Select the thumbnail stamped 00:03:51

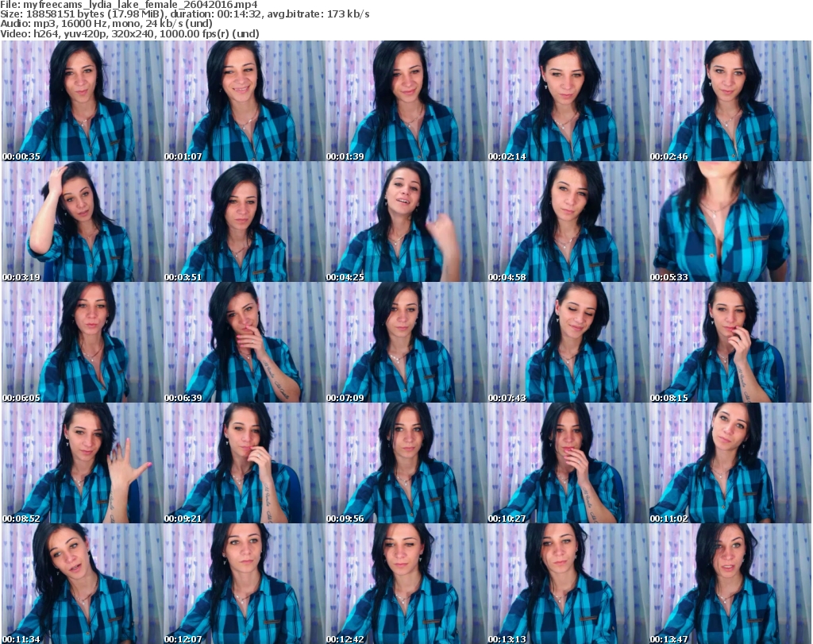point(245,222)
